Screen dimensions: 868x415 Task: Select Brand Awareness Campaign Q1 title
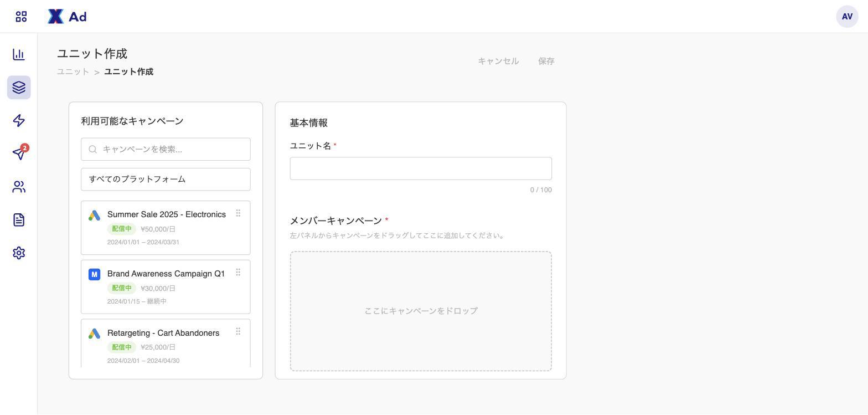click(166, 274)
